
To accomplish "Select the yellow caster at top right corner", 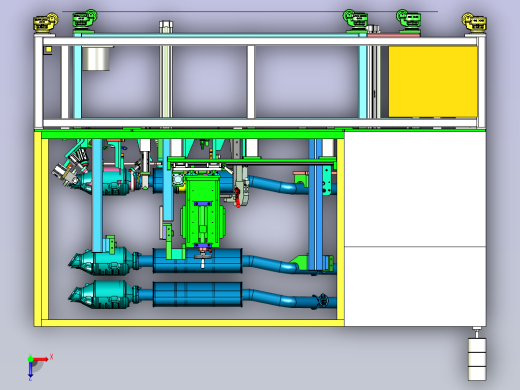I will pyautogui.click(x=474, y=23).
